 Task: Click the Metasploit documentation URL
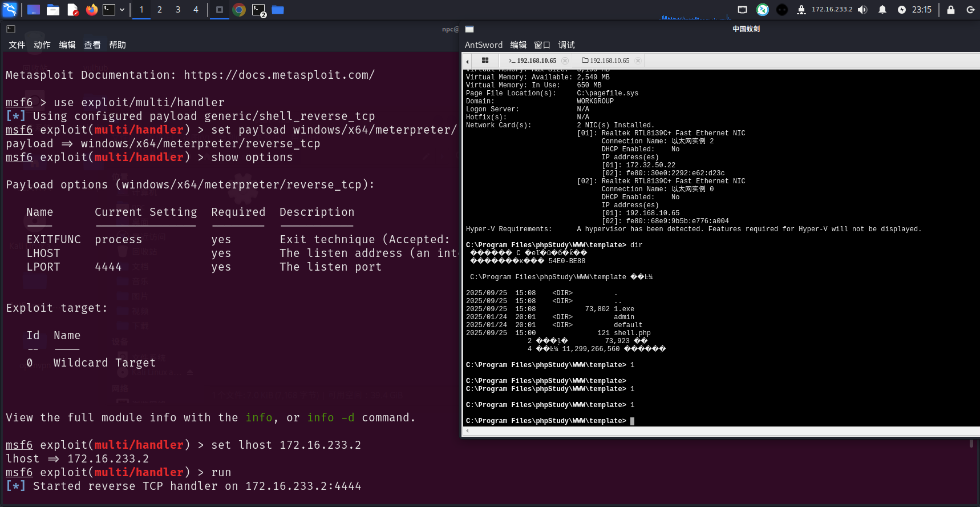[279, 75]
